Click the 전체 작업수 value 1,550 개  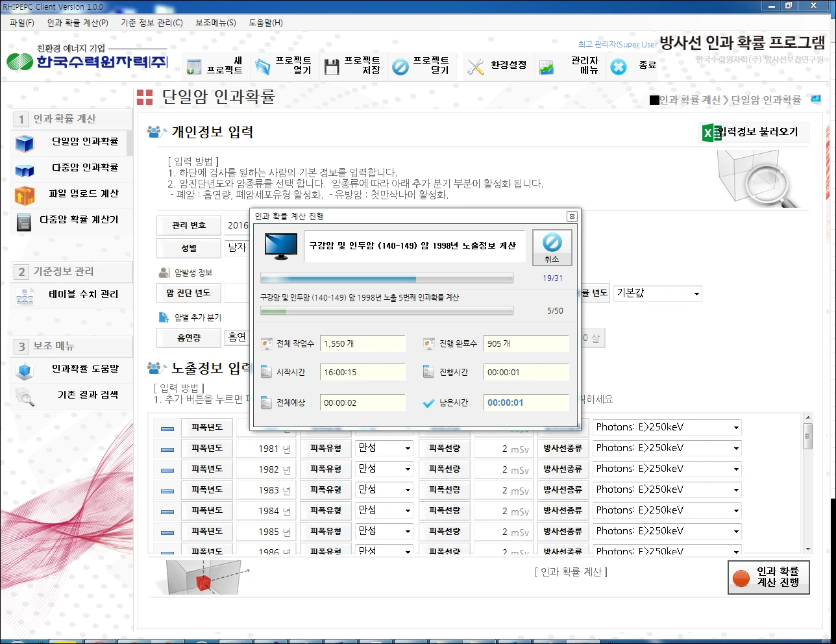(x=363, y=343)
